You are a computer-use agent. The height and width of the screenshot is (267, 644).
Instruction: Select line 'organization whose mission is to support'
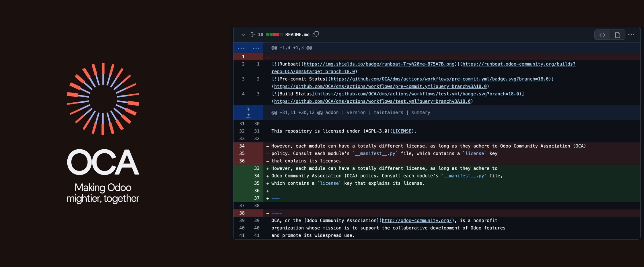tap(388, 228)
